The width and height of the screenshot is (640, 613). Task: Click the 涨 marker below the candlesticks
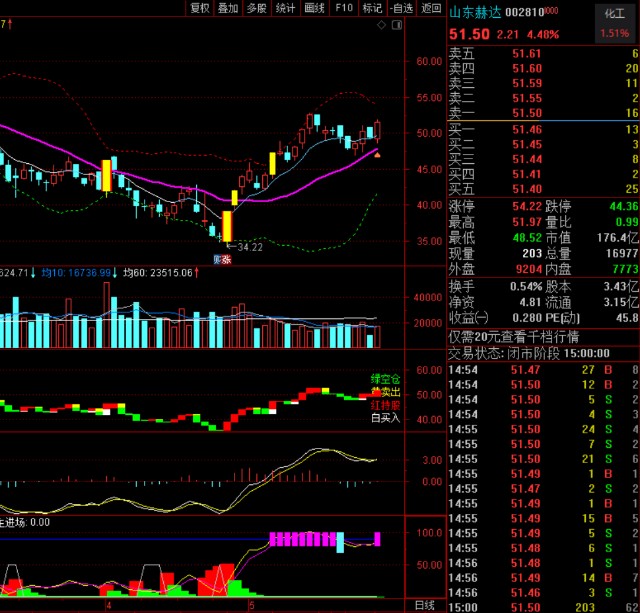227,259
